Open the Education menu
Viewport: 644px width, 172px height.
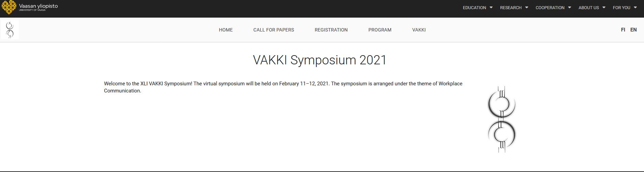pos(474,7)
